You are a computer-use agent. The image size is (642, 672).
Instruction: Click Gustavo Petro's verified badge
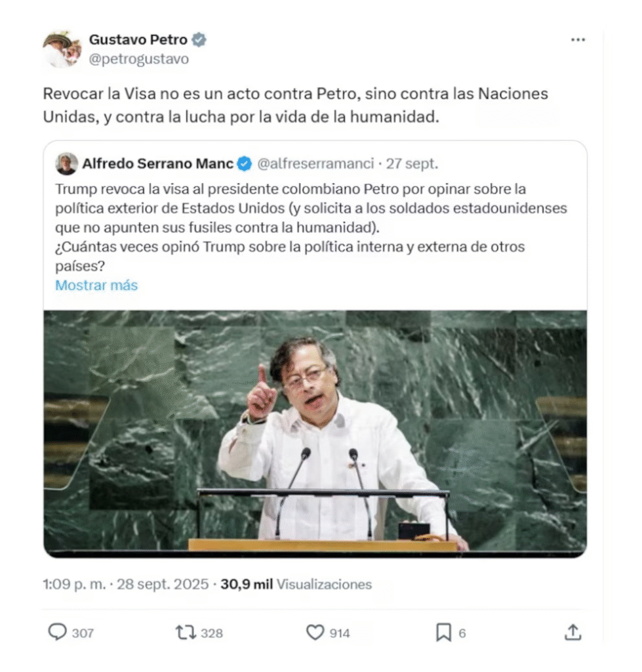[x=199, y=39]
